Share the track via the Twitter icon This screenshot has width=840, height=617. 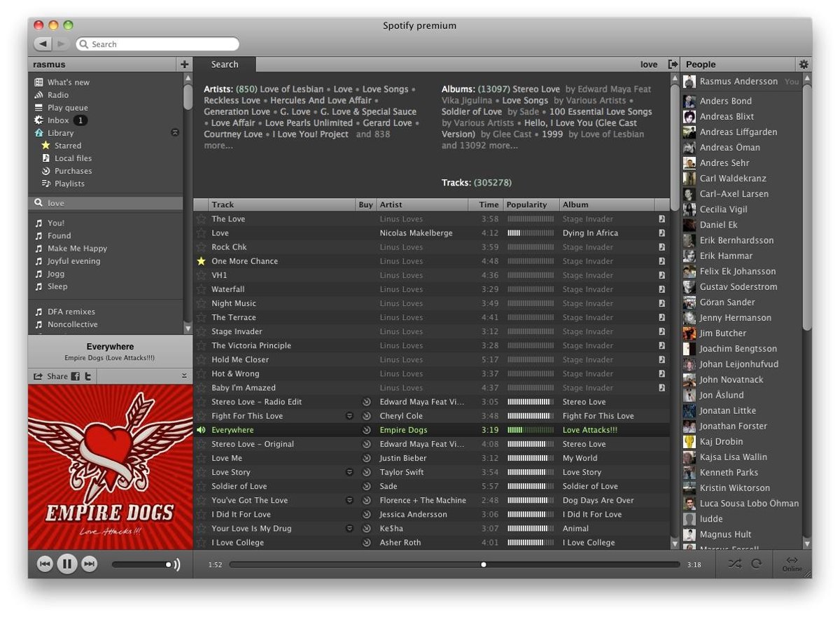(x=88, y=377)
